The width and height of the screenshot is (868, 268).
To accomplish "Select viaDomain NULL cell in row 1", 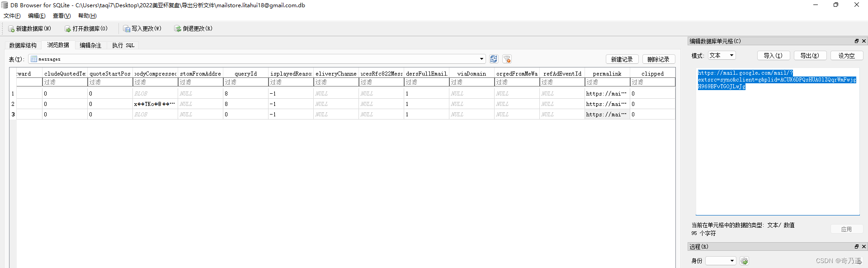I will coord(472,94).
